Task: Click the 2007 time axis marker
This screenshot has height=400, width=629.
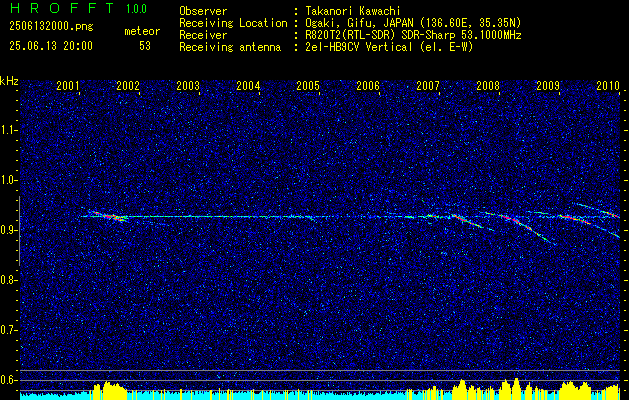Action: [428, 85]
